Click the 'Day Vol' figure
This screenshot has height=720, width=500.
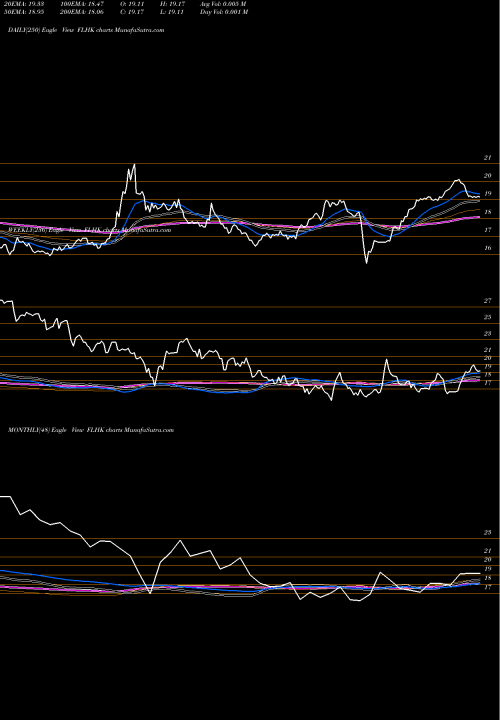224,12
